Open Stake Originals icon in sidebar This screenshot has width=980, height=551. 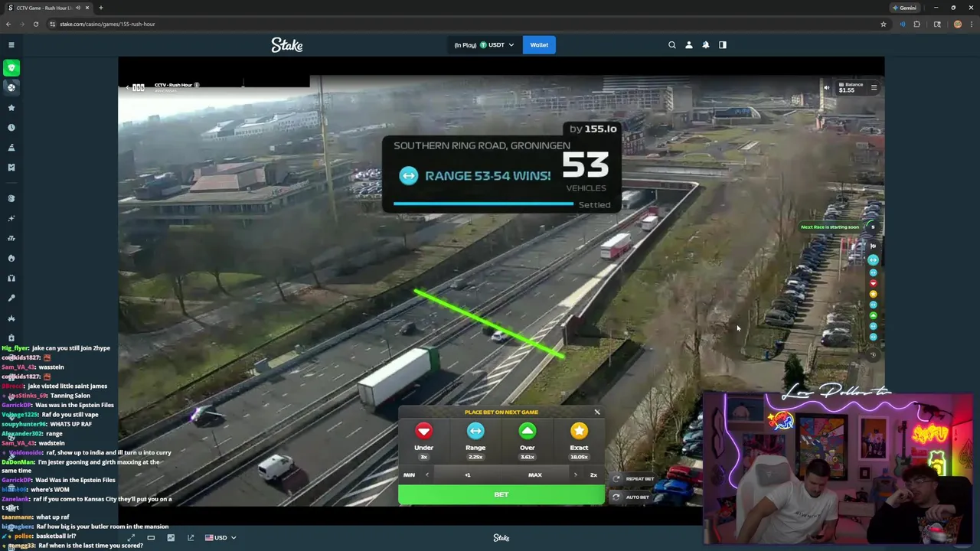[11, 198]
